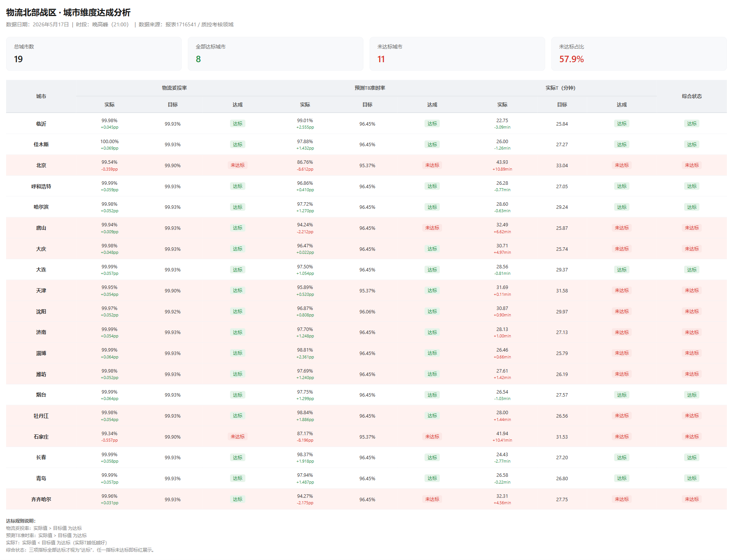Screen dimensions: 733x560
Task: Click the 物流妥投率 group header
Action: 174,88
